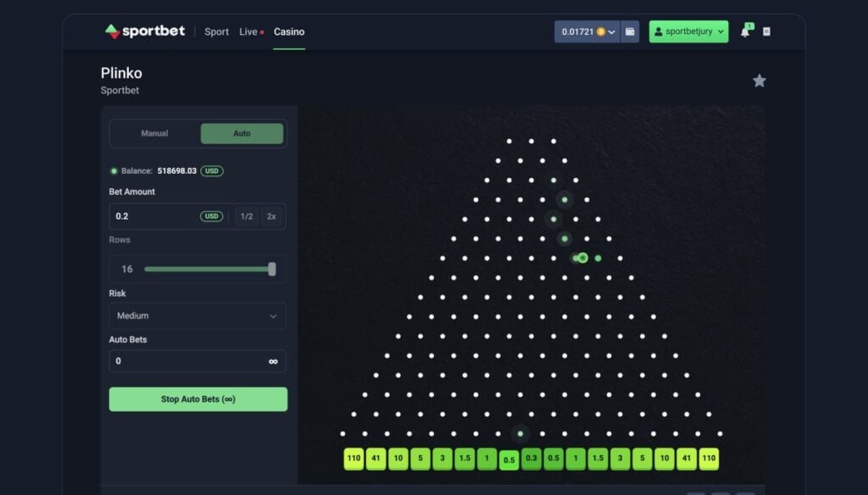Double the bet with 2x button

[x=271, y=216]
